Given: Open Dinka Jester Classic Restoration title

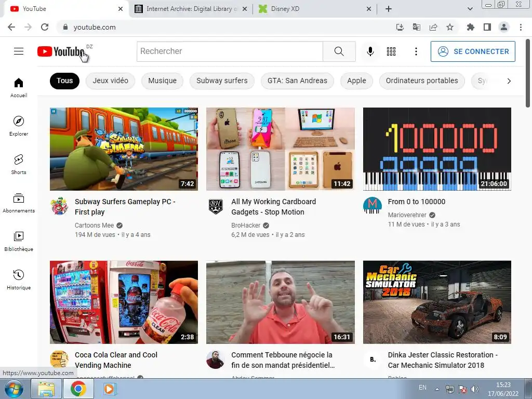Looking at the screenshot, I should pos(443,360).
